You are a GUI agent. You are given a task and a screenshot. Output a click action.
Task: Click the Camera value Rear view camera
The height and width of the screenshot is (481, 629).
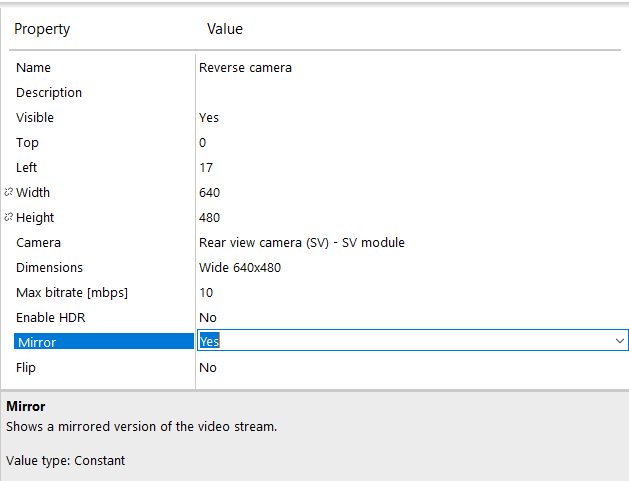click(x=302, y=242)
